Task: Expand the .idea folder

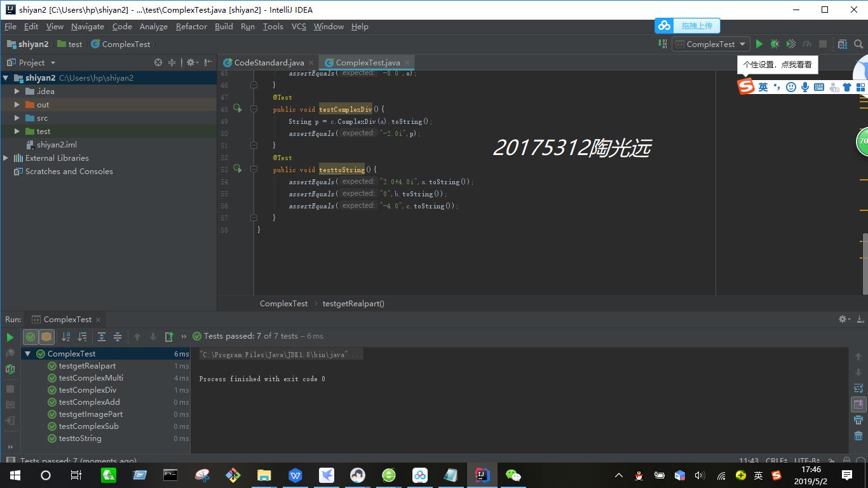Action: tap(17, 91)
